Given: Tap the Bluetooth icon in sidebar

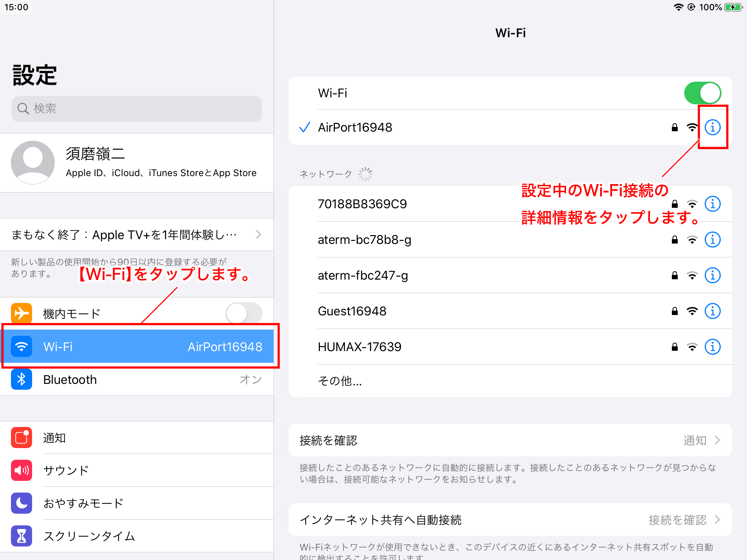Looking at the screenshot, I should (22, 380).
